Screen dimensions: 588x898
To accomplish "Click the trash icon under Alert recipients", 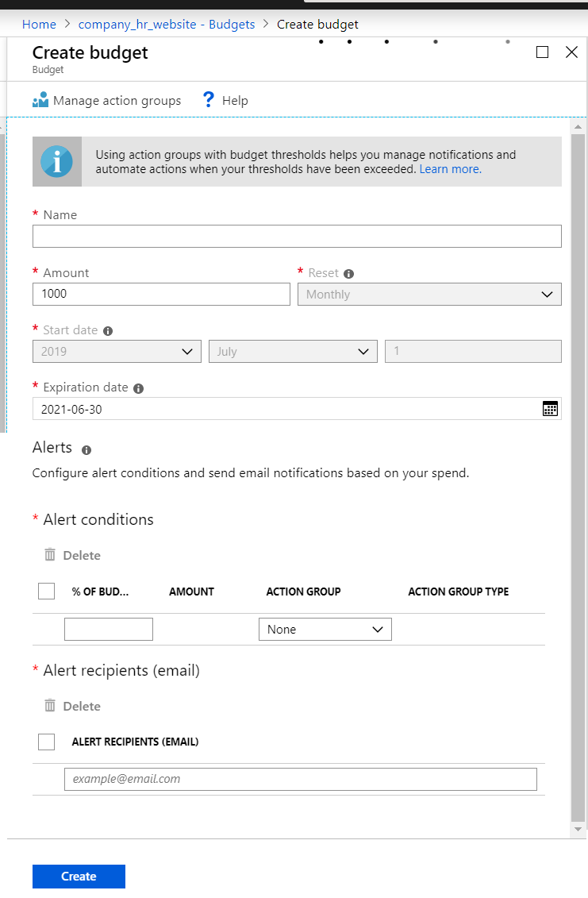I will [x=50, y=706].
